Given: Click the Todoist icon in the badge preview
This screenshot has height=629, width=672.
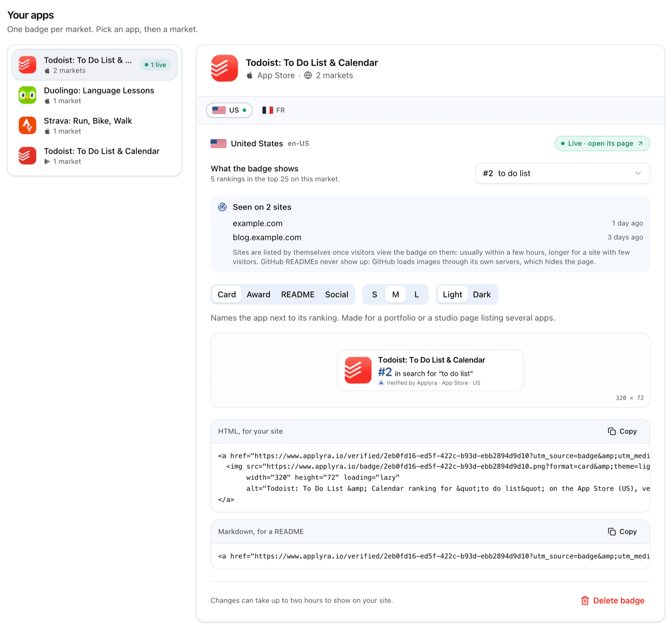Looking at the screenshot, I should [x=358, y=370].
